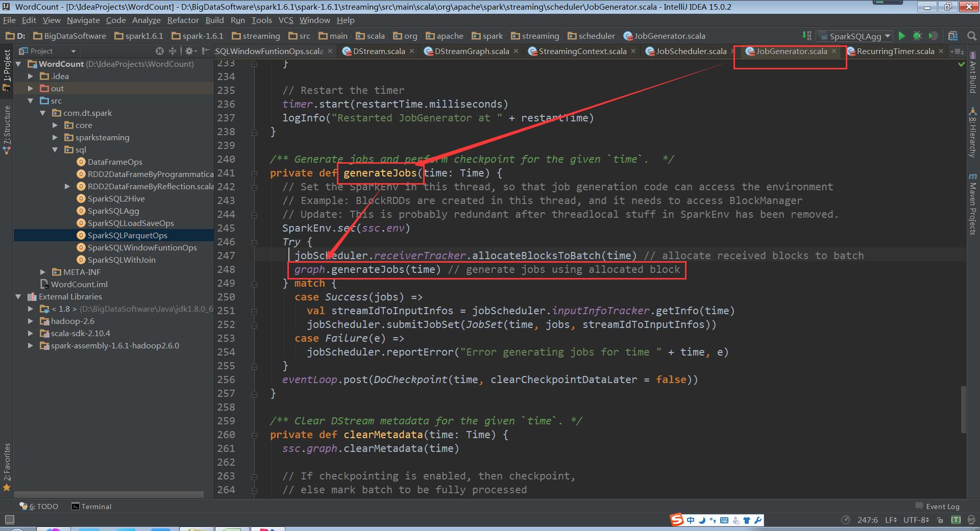This screenshot has width=980, height=531.
Task: Select WordCount.iml file
Action: click(79, 284)
